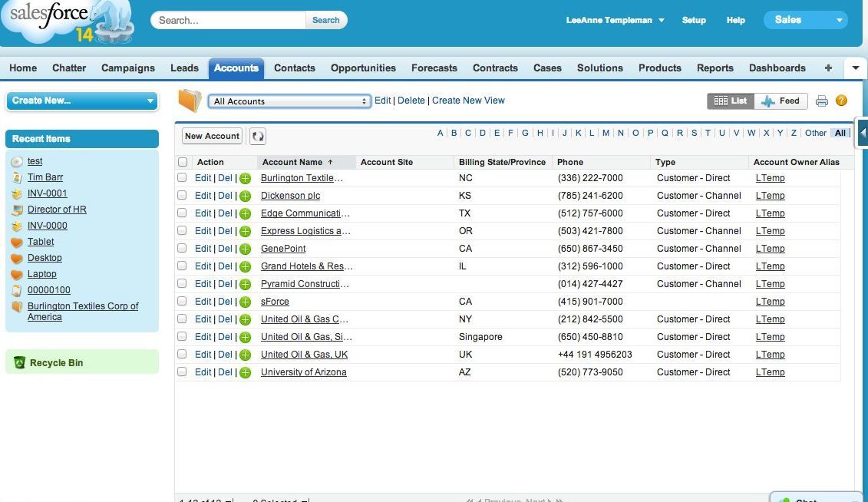Open the LeeAnne Templeman user menu
This screenshot has height=502, width=868.
pos(615,20)
